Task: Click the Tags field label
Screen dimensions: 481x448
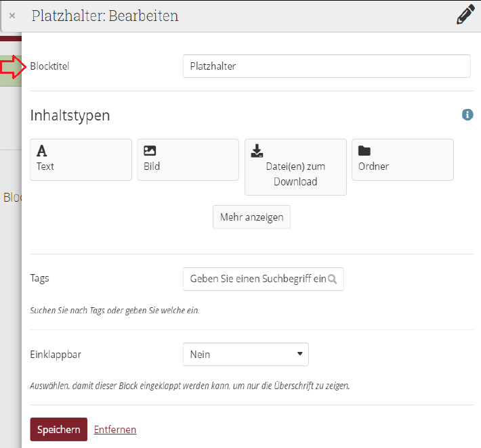Action: 39,278
